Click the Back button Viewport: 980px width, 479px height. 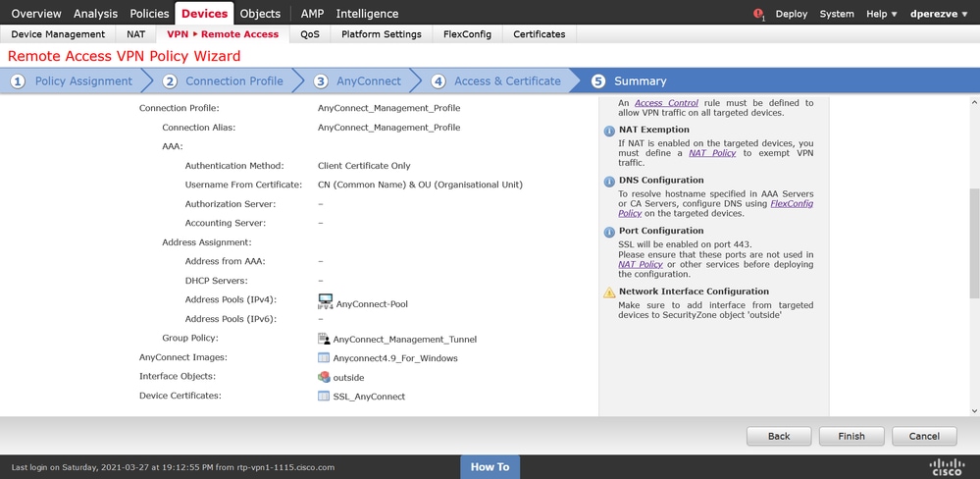779,436
